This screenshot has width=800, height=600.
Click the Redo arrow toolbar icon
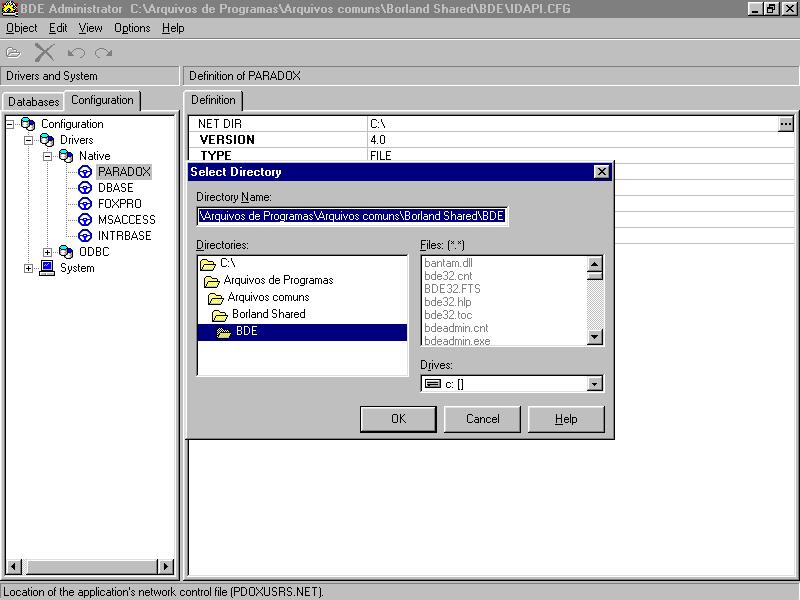pyautogui.click(x=103, y=52)
